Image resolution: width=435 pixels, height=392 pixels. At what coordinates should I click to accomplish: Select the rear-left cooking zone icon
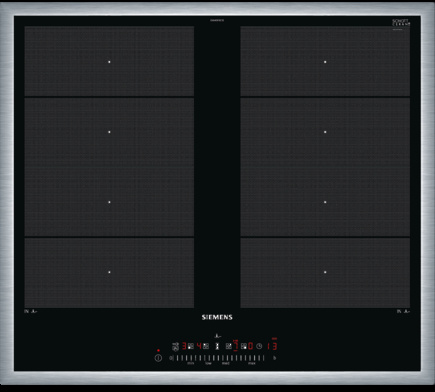(x=206, y=346)
